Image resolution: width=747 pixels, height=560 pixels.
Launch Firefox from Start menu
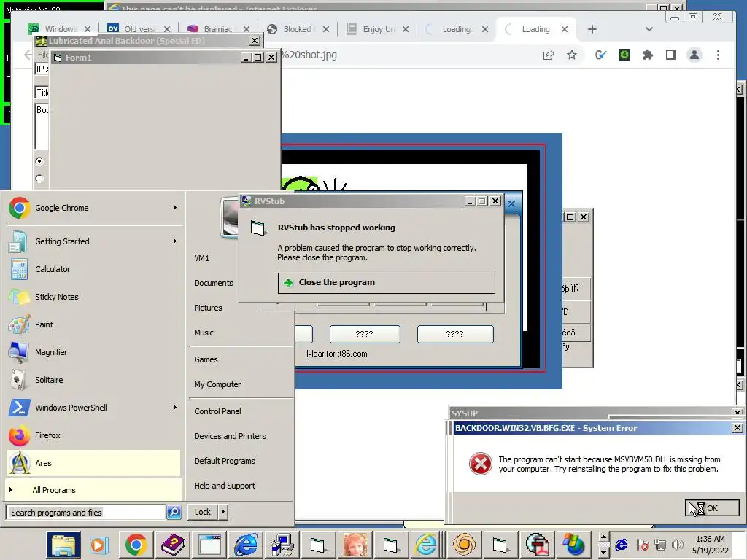(x=93, y=435)
